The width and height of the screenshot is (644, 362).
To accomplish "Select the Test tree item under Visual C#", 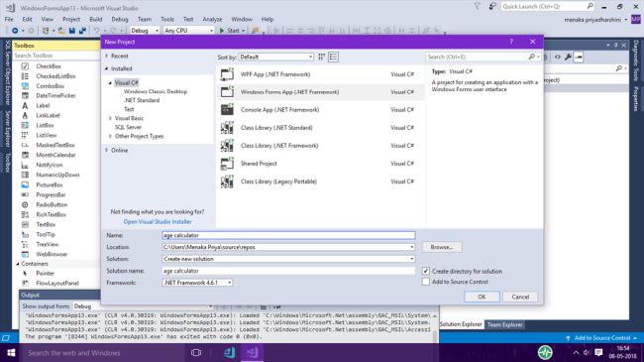I will pos(129,109).
